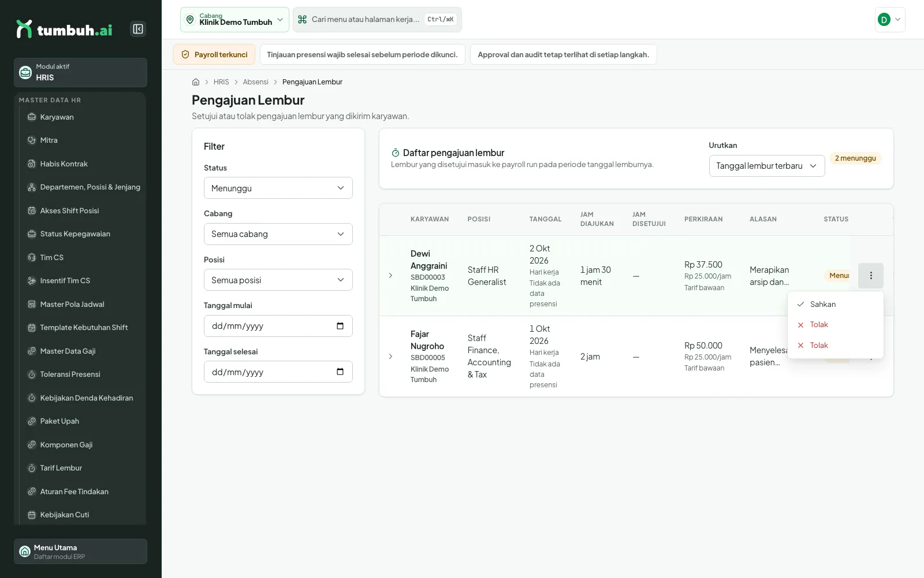Go to home via breadcrumb house icon

click(x=196, y=82)
